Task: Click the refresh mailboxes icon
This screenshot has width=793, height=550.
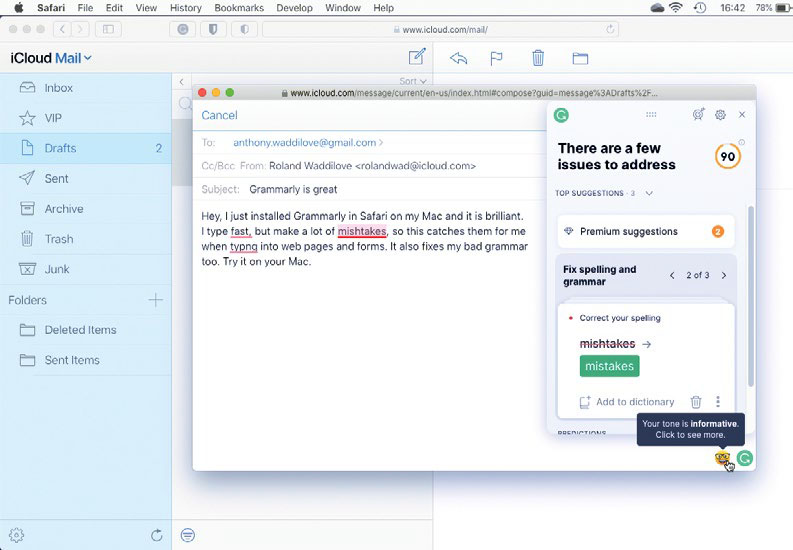Action: point(157,535)
